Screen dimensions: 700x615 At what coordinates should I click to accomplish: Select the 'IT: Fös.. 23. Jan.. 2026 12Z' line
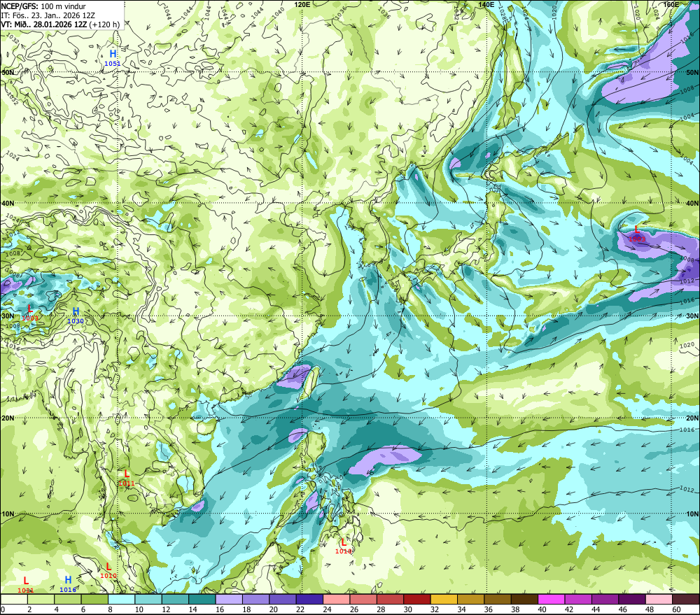click(48, 15)
